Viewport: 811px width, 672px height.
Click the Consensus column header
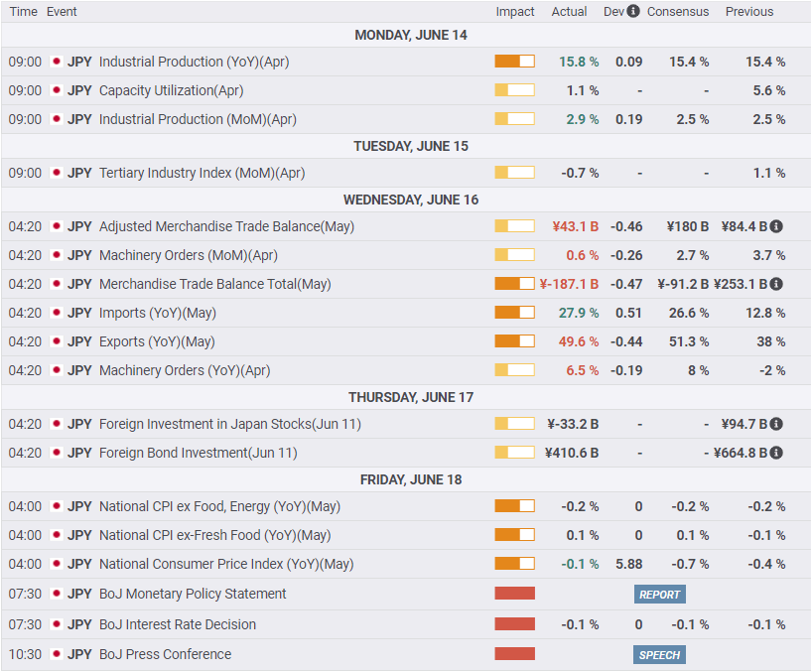(678, 12)
